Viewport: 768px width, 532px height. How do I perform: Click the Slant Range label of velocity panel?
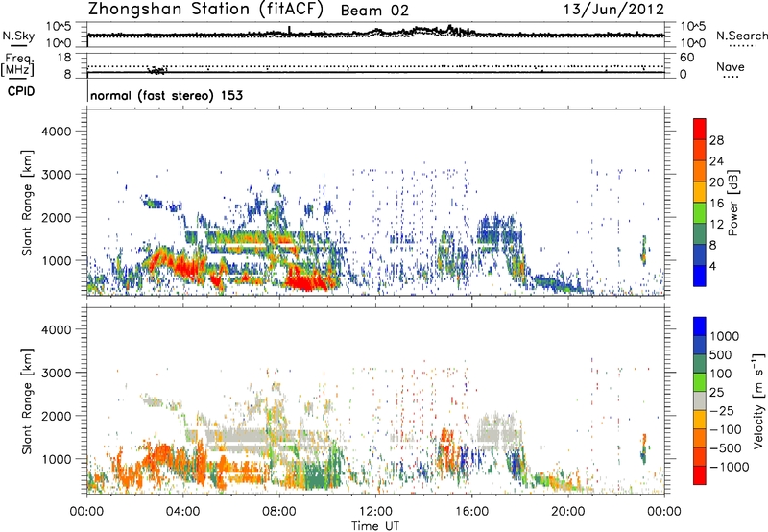tap(27, 400)
